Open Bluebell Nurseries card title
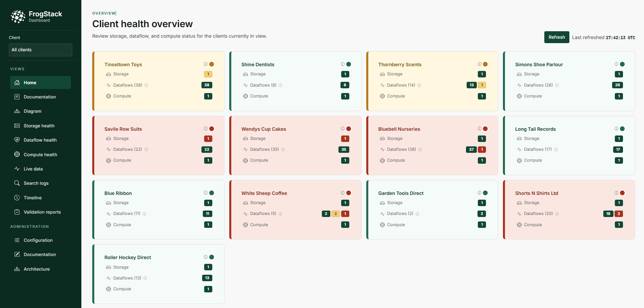The height and width of the screenshot is (308, 644). pos(399,129)
